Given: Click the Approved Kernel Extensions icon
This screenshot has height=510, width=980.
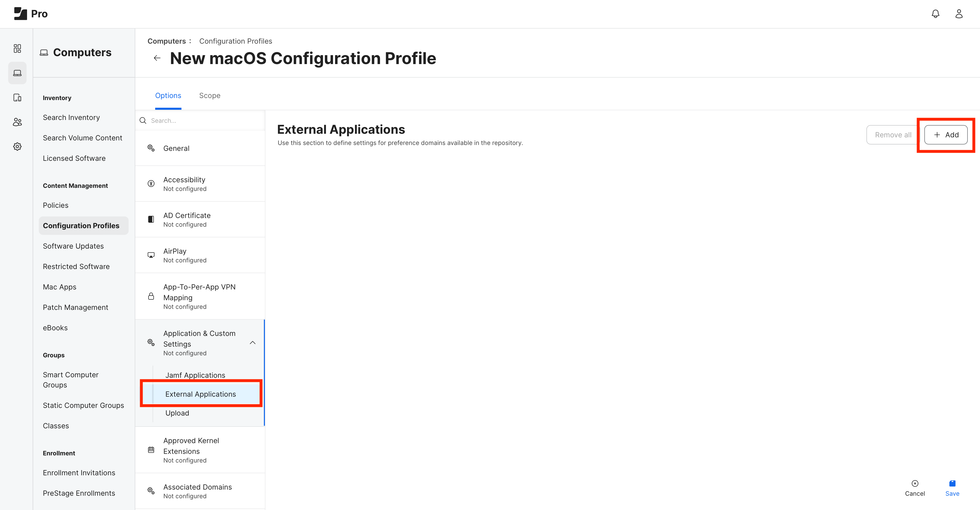Looking at the screenshot, I should click(x=151, y=450).
